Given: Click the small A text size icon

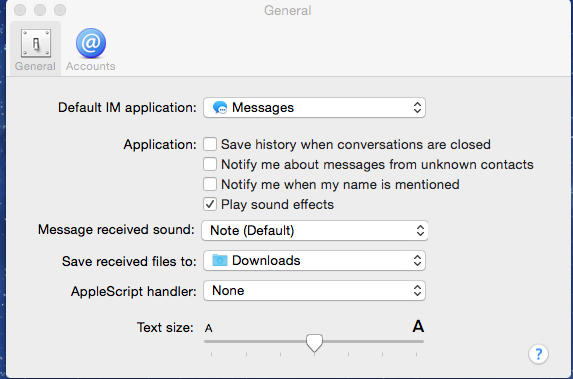Looking at the screenshot, I should coord(208,328).
